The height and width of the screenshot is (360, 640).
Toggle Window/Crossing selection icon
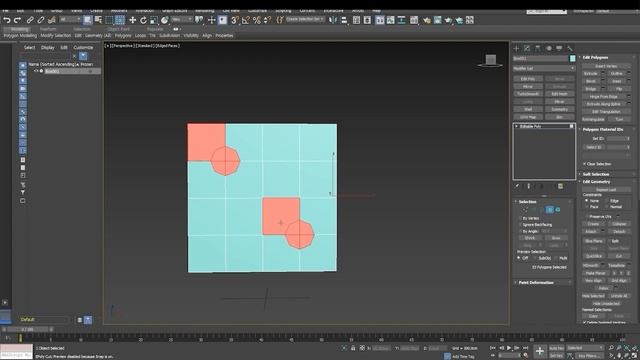pyautogui.click(x=120, y=20)
